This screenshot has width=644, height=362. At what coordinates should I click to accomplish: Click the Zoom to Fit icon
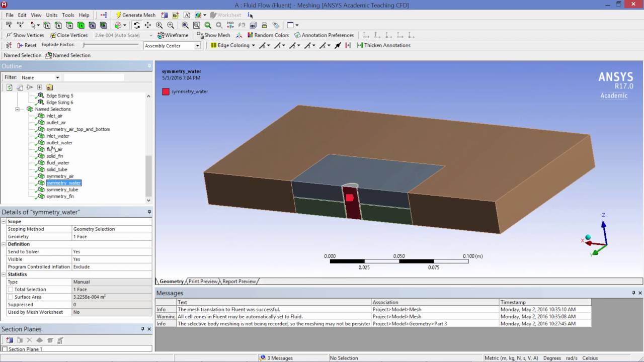point(185,25)
